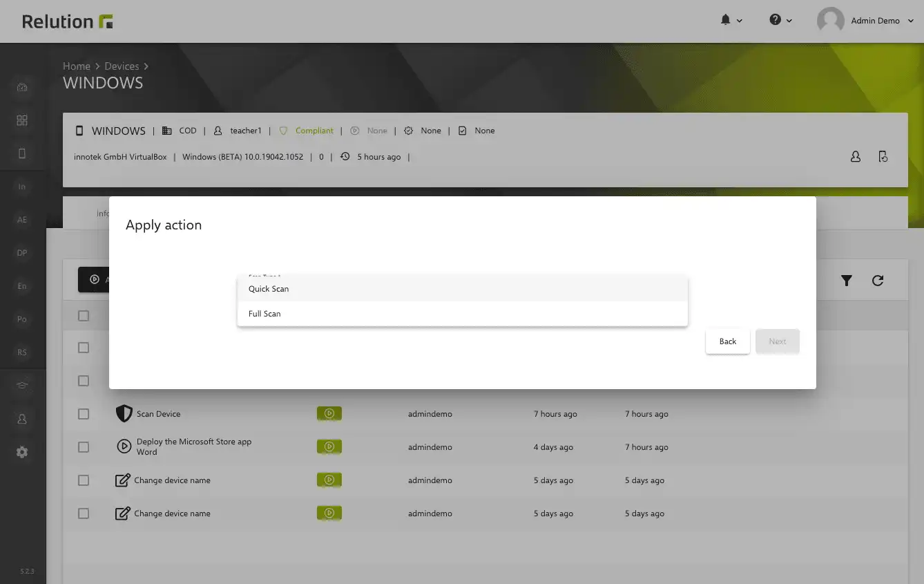Refresh the actions list
The image size is (924, 584).
[x=878, y=281]
